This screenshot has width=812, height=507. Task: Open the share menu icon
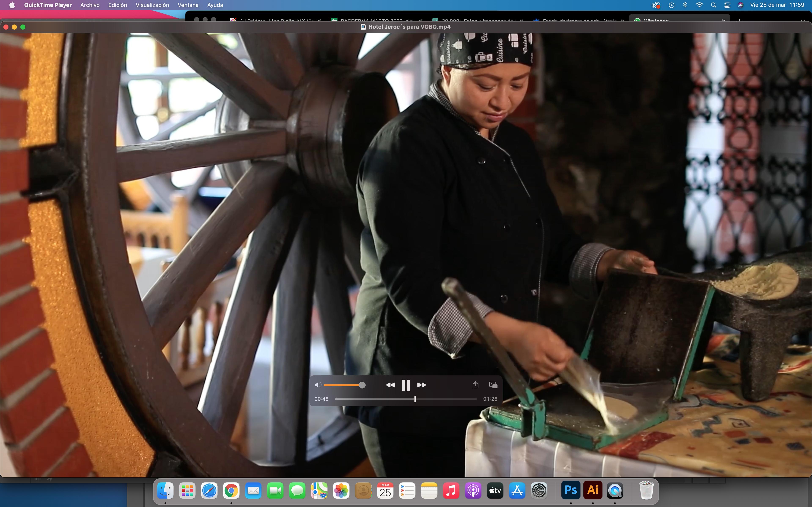point(475,385)
